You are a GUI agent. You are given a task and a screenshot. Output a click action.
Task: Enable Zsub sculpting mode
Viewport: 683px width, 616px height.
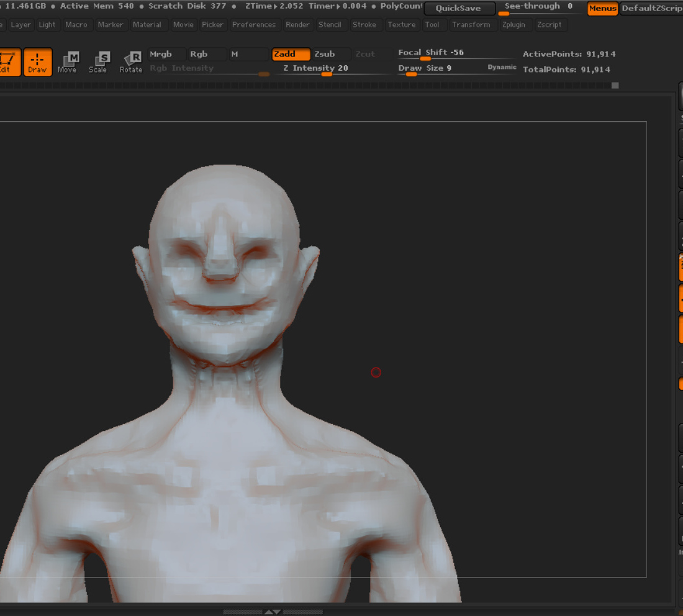tap(332, 54)
